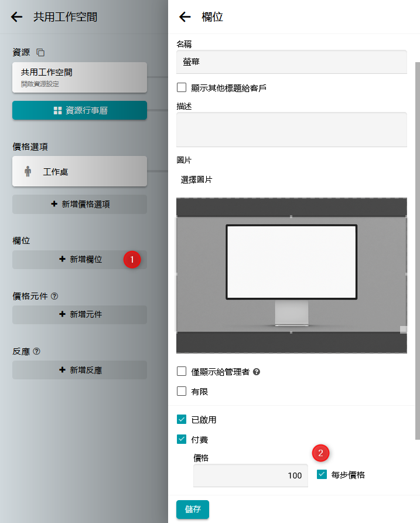Click help icon next to 反應

(37, 351)
